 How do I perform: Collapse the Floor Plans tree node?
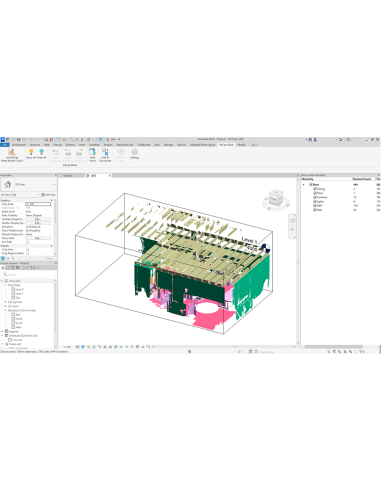(5, 285)
